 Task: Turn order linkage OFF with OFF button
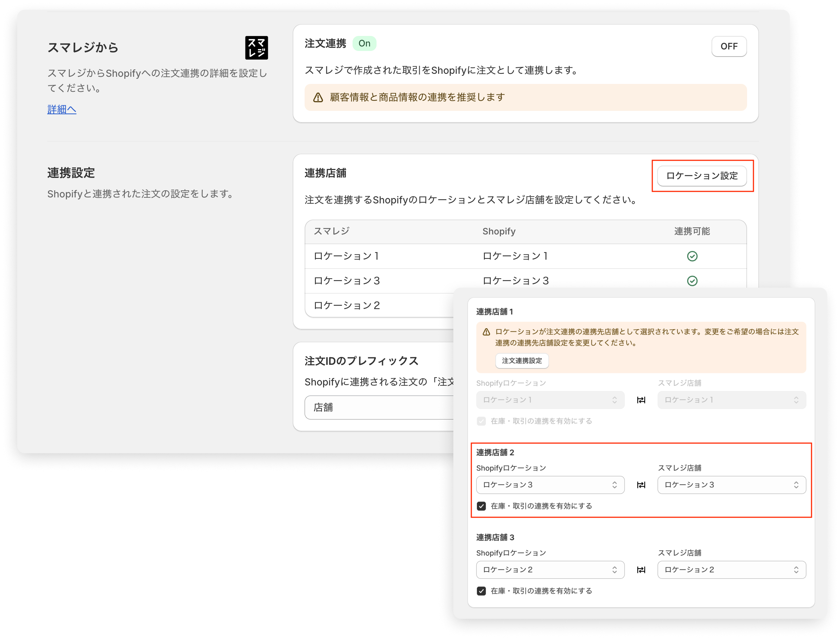click(729, 46)
